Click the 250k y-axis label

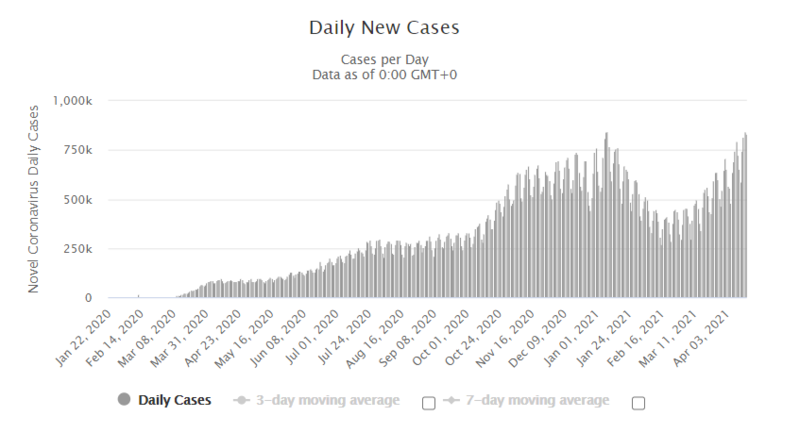(78, 249)
